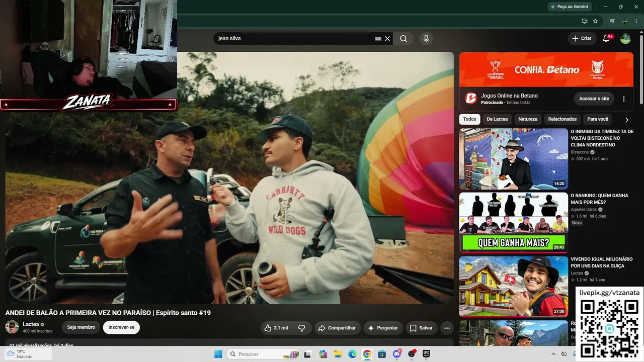
Task: Click the video title 'ANDEI DE BALÃO'
Action: [x=108, y=313]
